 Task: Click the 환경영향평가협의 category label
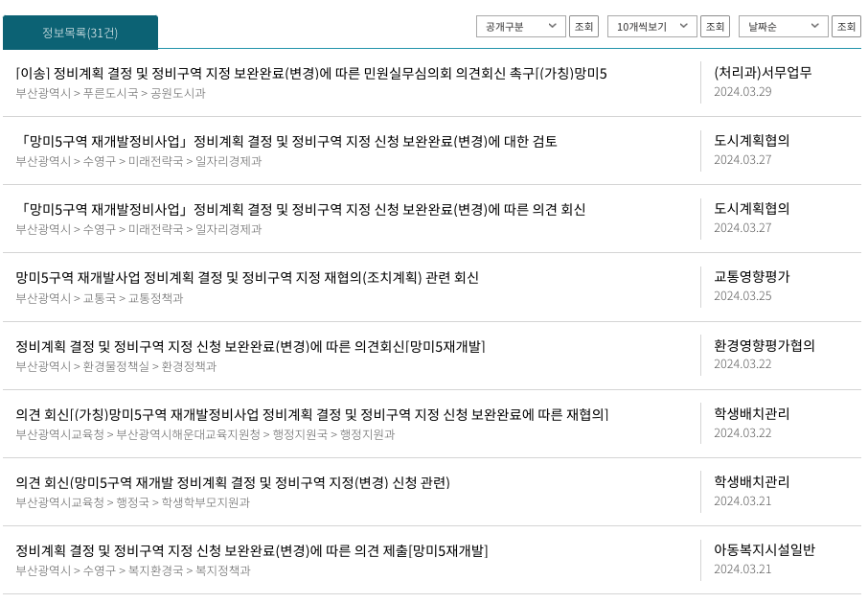(x=765, y=345)
